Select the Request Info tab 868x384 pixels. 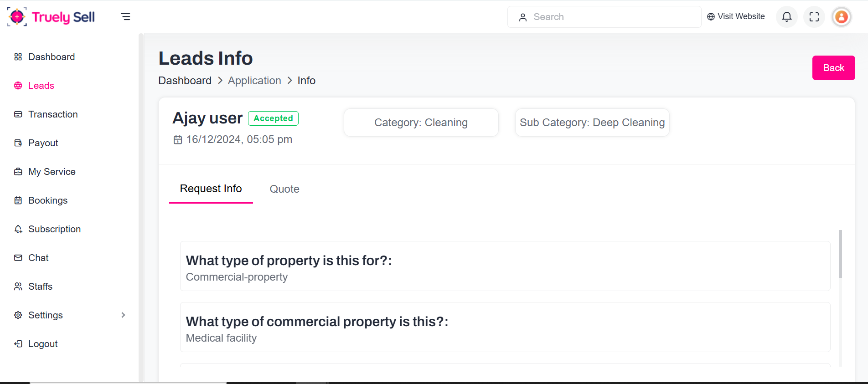(x=211, y=189)
